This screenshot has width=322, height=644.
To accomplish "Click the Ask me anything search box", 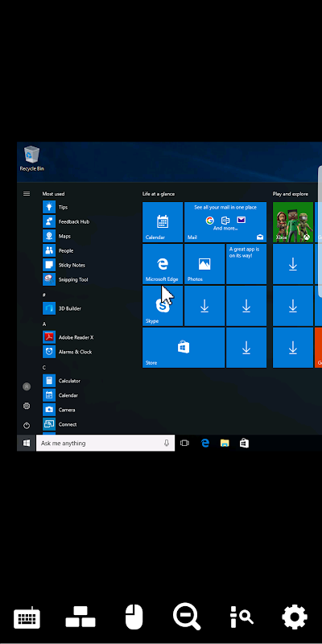I will (105, 443).
